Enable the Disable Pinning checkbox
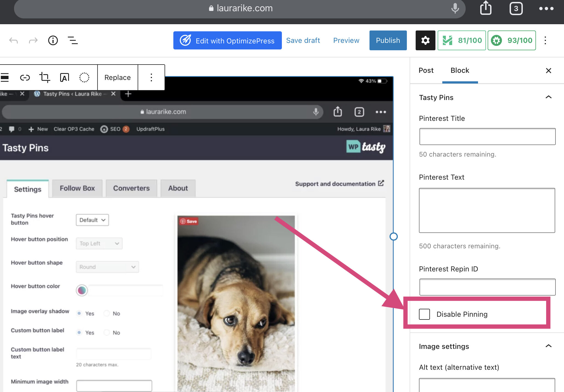564x392 pixels. click(x=424, y=314)
